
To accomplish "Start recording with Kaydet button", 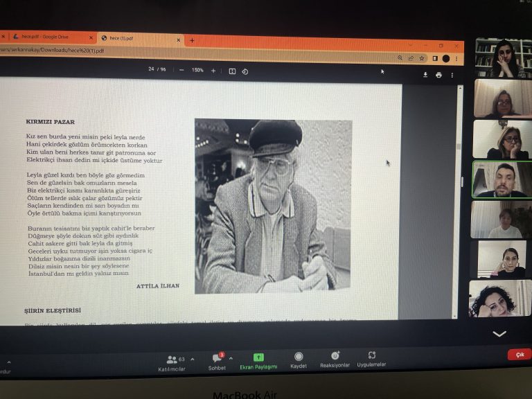I will tap(299, 360).
